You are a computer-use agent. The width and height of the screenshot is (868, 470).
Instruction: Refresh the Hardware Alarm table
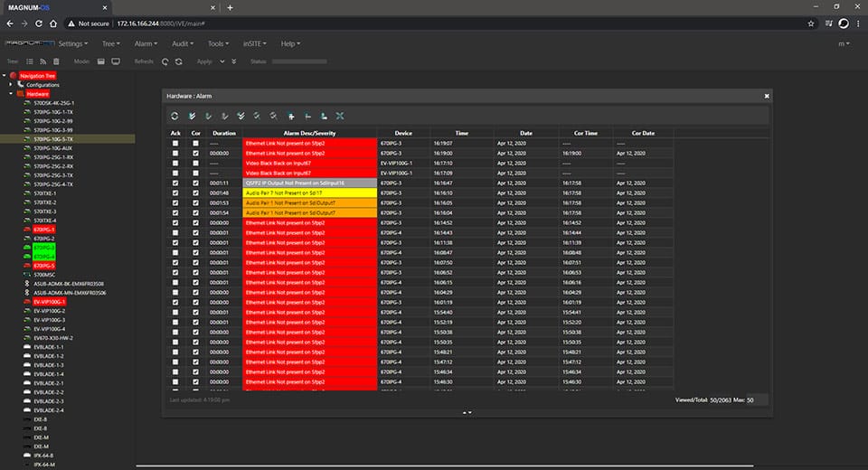(175, 117)
